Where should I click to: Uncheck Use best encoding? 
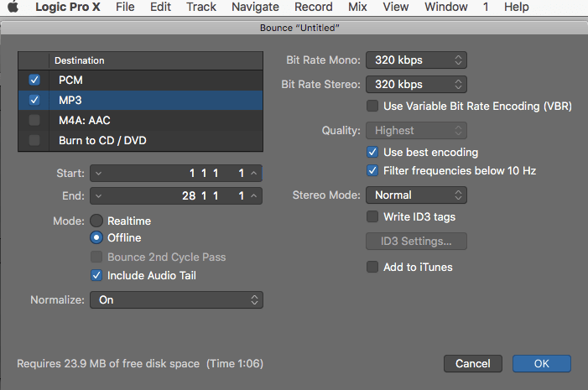372,152
